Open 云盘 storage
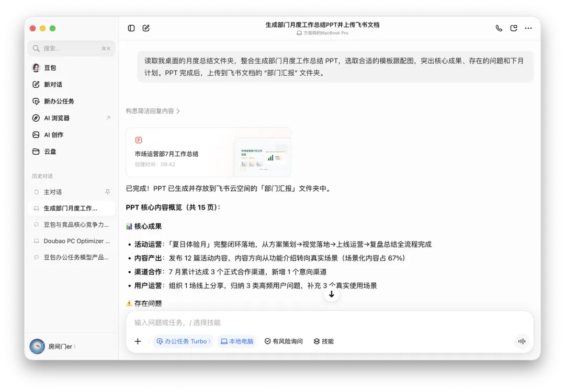 click(x=44, y=152)
